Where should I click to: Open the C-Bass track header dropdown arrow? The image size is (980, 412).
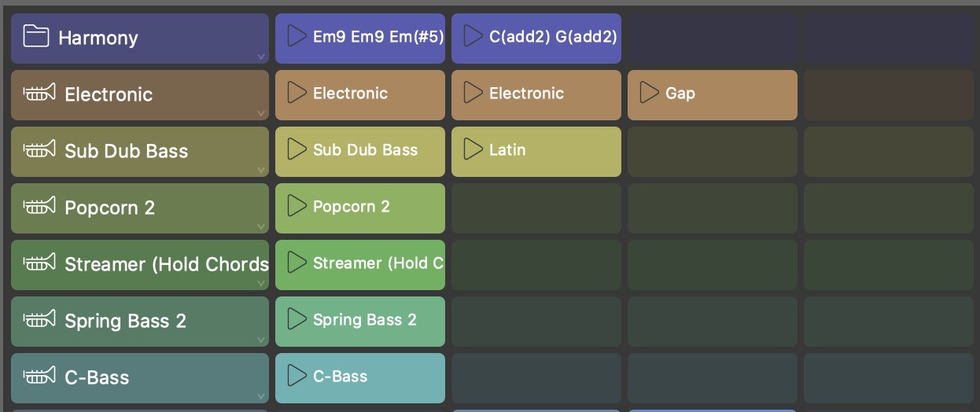[x=260, y=396]
